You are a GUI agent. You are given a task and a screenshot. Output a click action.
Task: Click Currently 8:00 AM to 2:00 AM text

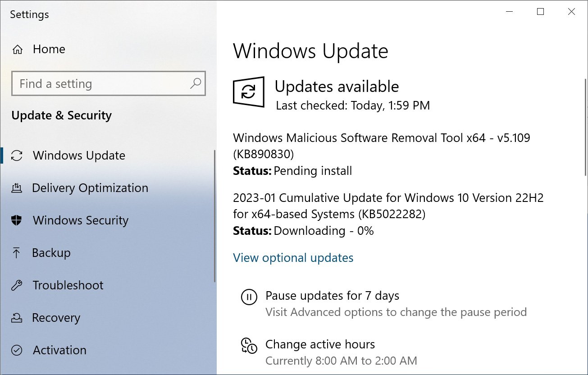click(x=341, y=361)
